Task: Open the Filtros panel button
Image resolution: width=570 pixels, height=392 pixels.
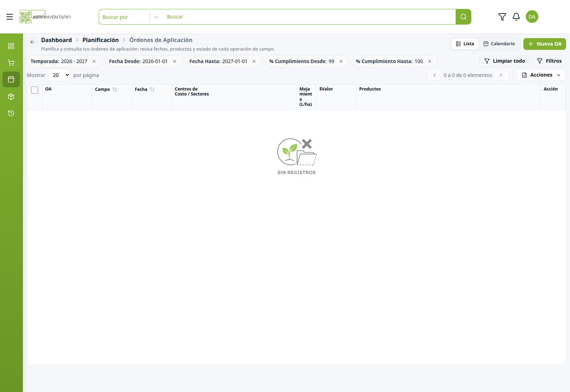Action: tap(549, 61)
